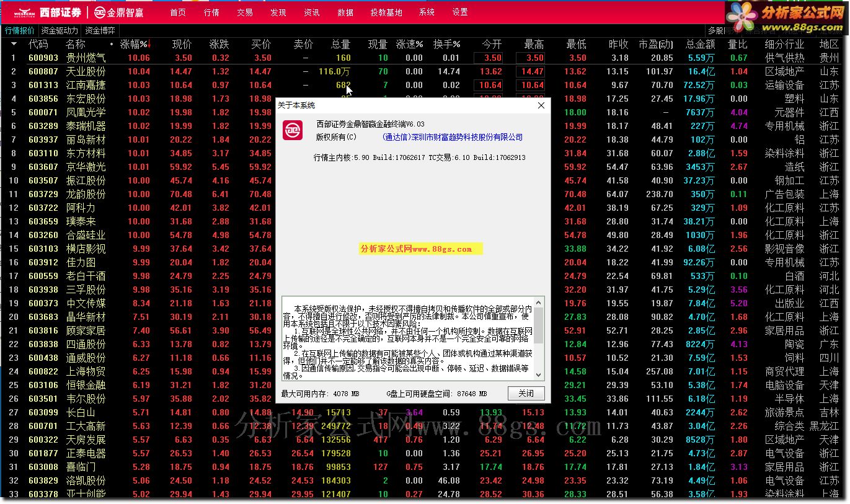This screenshot has height=504, width=850.
Task: Click the license text scrollbar up arrow
Action: 539,303
